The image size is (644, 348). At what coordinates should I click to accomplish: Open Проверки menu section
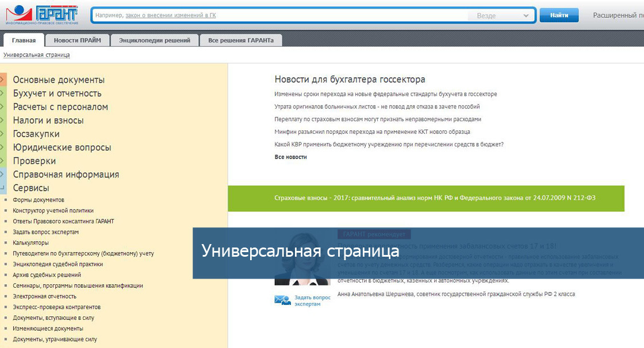[x=34, y=161]
